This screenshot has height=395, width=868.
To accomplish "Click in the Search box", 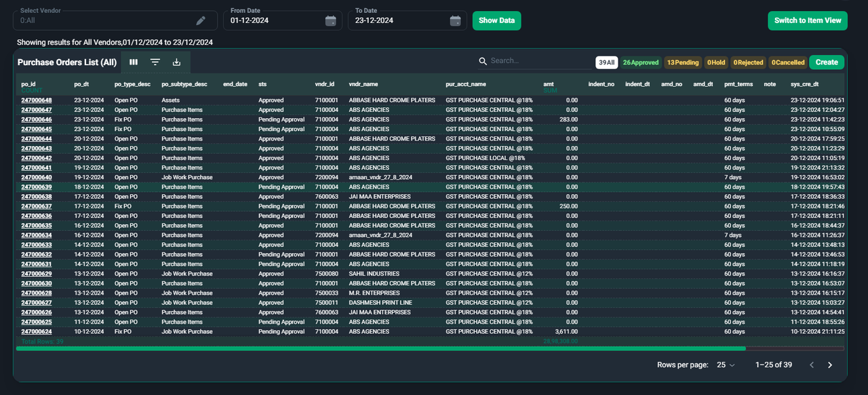I will [x=539, y=61].
